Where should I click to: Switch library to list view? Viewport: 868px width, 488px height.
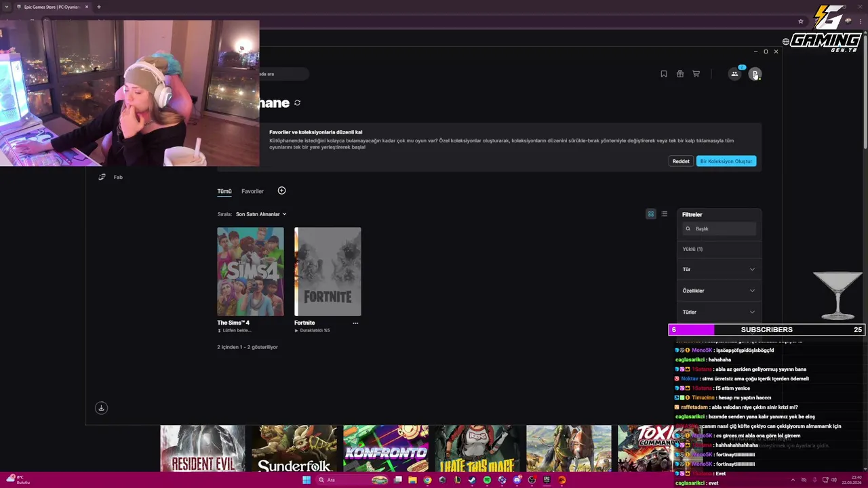(665, 214)
